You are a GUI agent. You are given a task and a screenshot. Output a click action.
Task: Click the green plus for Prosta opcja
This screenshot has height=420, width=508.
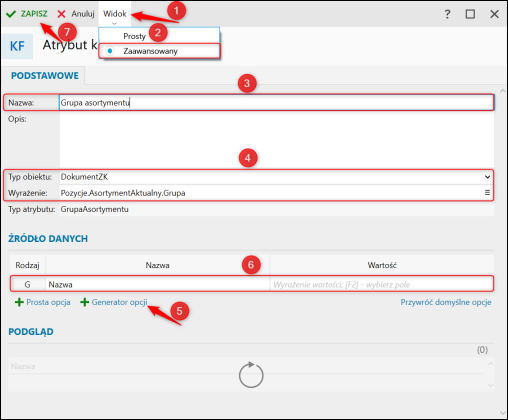19,302
